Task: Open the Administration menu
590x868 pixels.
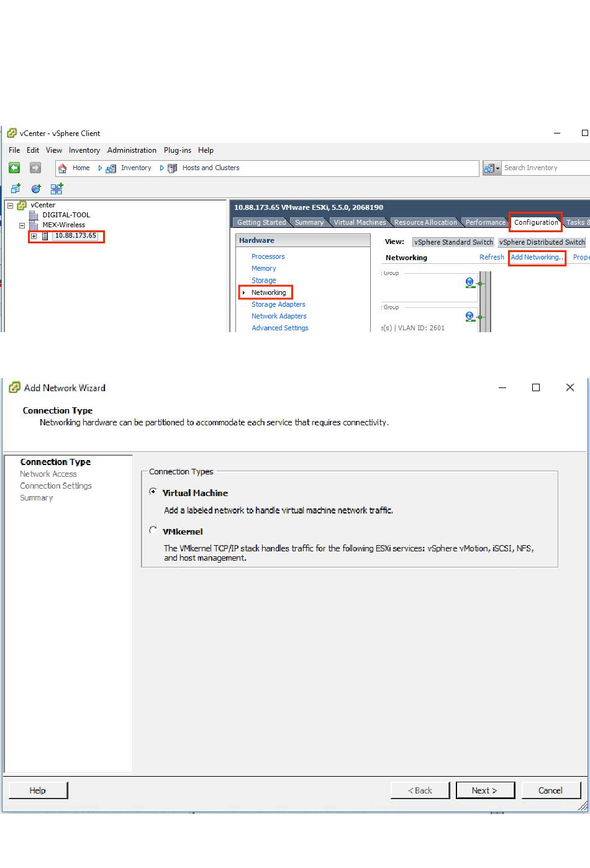Action: click(x=132, y=150)
